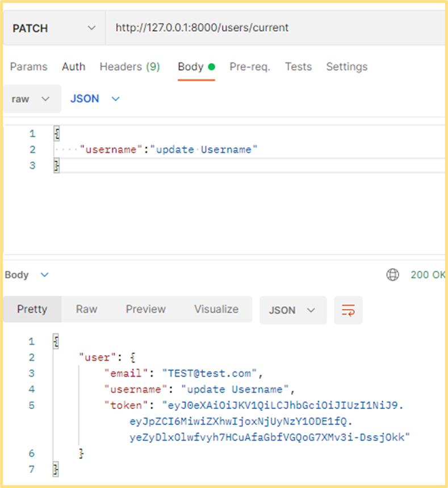Open the blue JSON format dropdown
The width and height of the screenshot is (448, 488).
click(95, 99)
